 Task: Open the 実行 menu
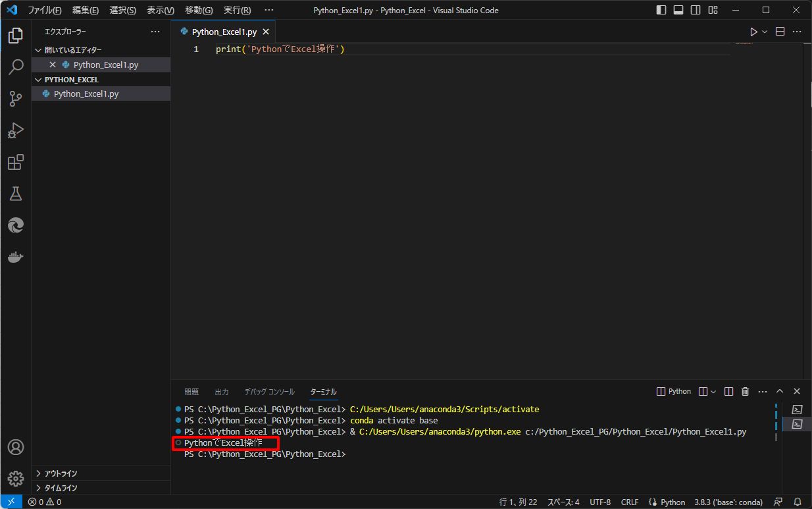(237, 10)
